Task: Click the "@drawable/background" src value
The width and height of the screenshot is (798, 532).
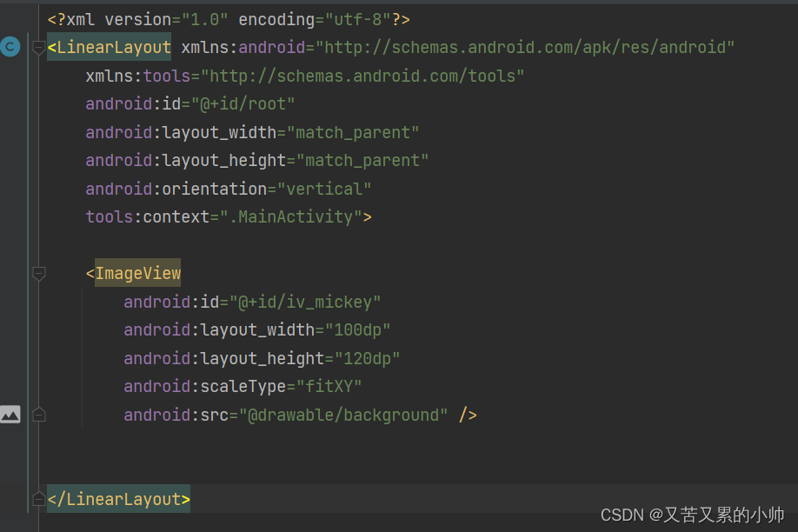Action: click(343, 415)
